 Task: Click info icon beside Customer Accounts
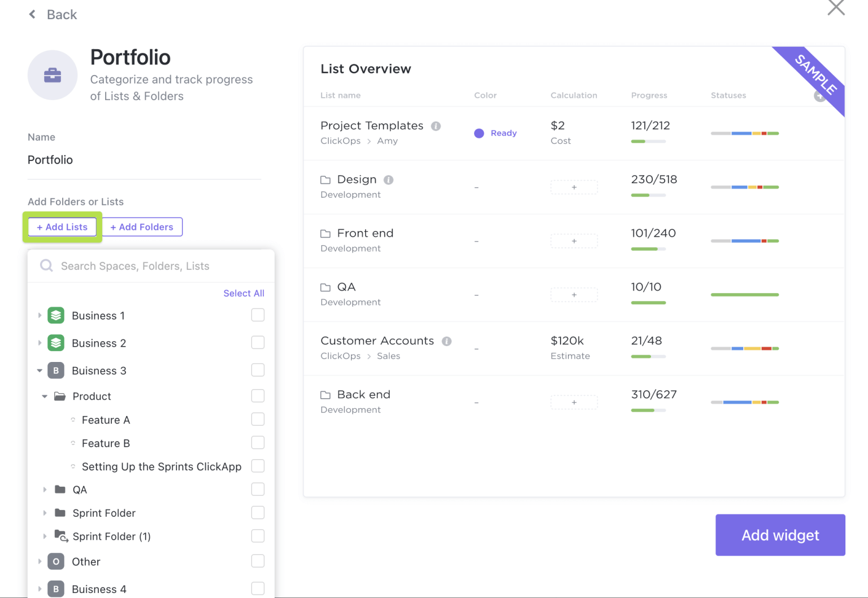[446, 341]
